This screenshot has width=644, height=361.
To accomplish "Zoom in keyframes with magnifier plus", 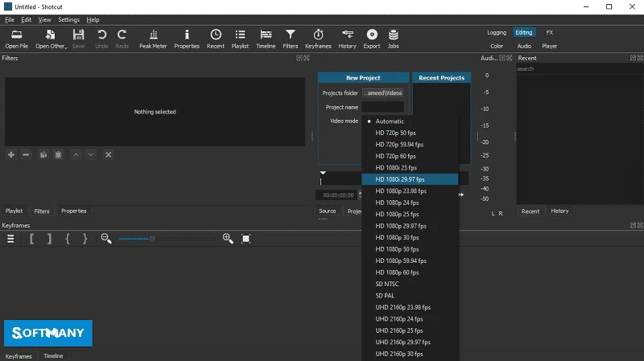I will click(x=228, y=239).
